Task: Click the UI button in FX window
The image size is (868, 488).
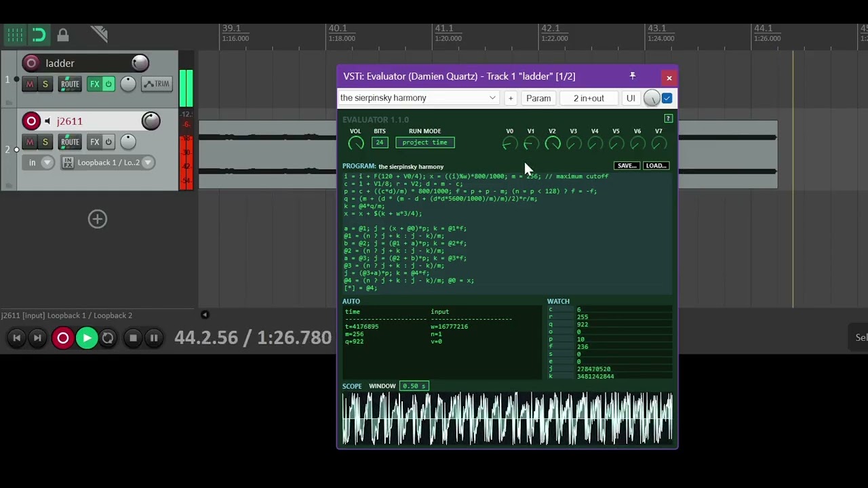Action: (631, 98)
